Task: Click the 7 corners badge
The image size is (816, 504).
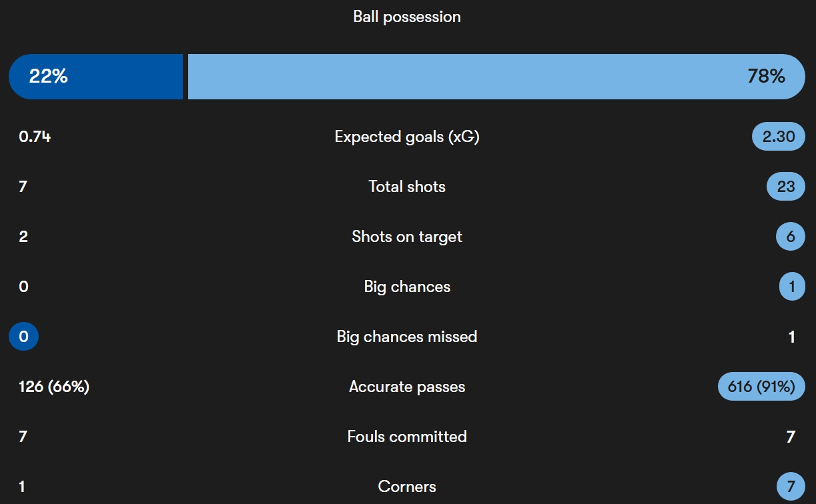Action: coord(791,487)
